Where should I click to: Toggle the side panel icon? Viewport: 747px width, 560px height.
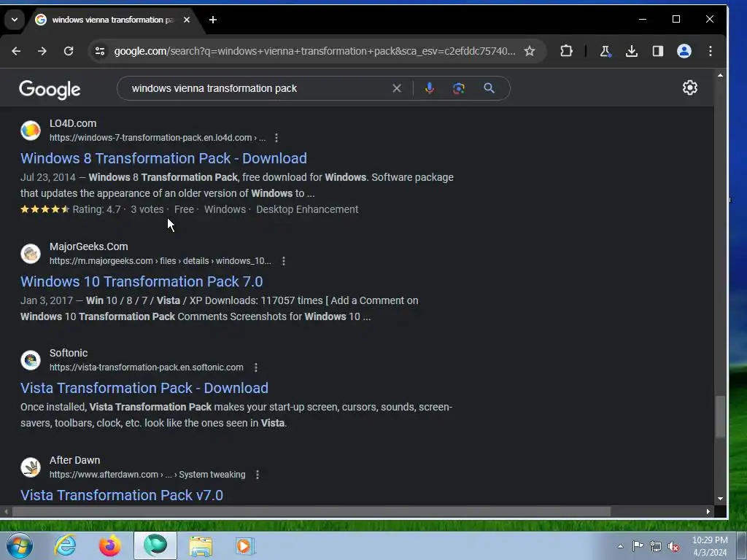[x=658, y=51]
